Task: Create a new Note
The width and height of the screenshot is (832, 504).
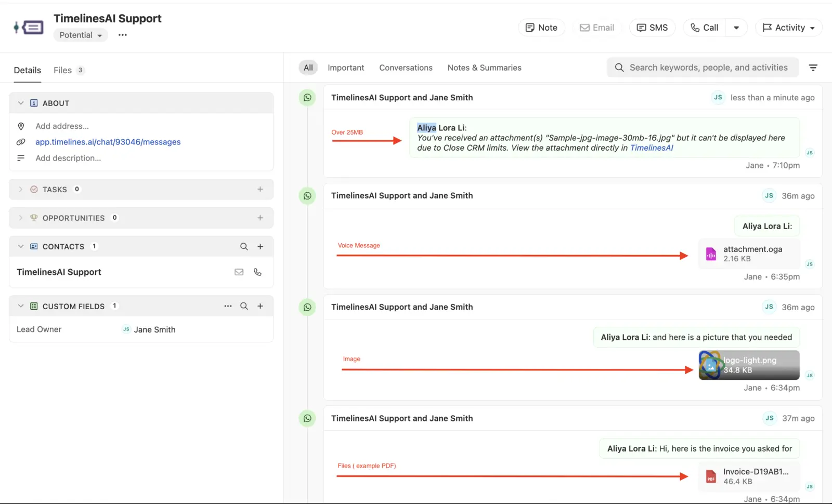Action: tap(541, 28)
